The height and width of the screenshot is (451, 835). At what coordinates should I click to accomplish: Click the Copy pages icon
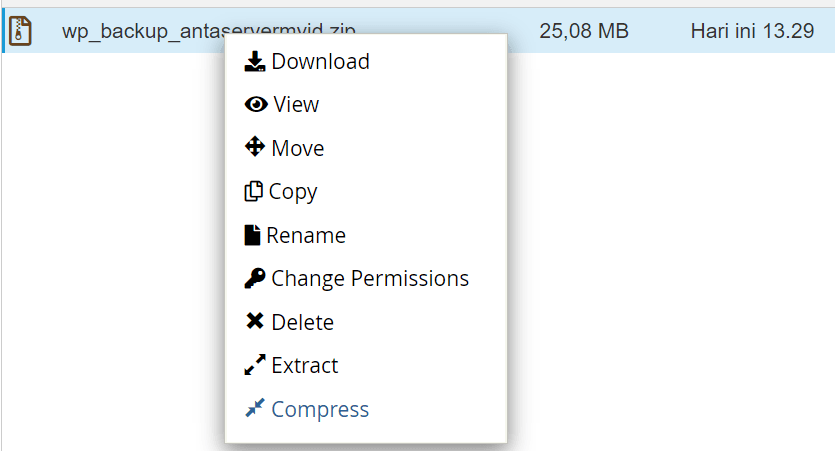click(x=253, y=191)
